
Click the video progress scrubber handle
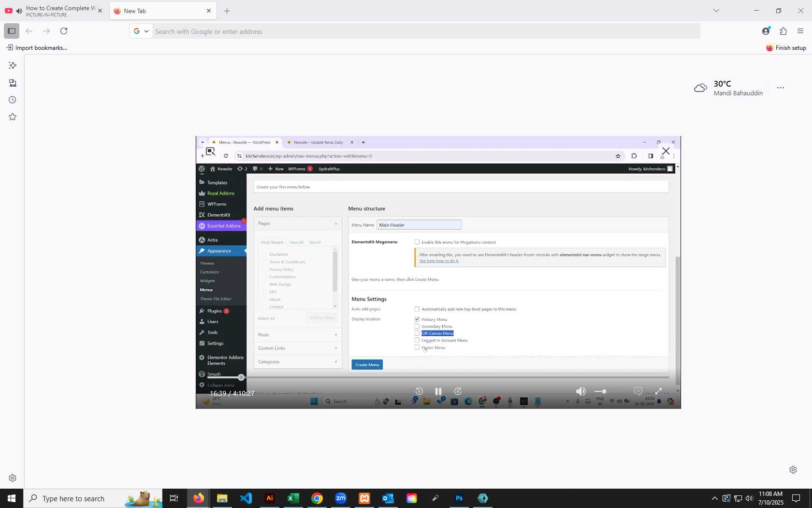241,377
